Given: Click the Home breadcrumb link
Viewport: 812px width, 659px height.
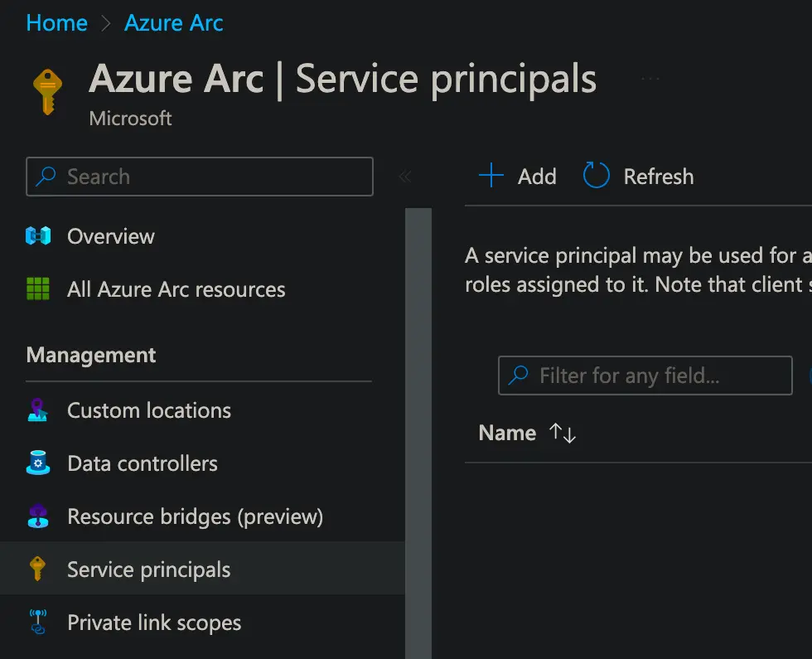Looking at the screenshot, I should (56, 22).
